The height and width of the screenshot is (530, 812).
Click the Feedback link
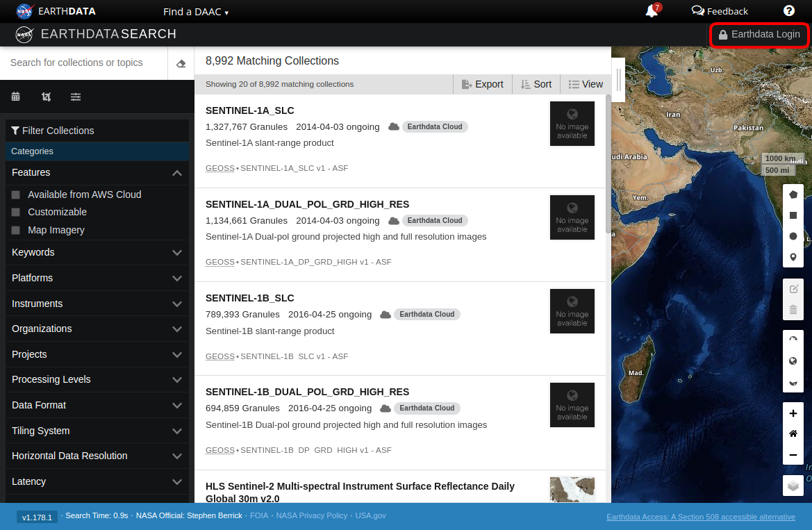click(720, 11)
